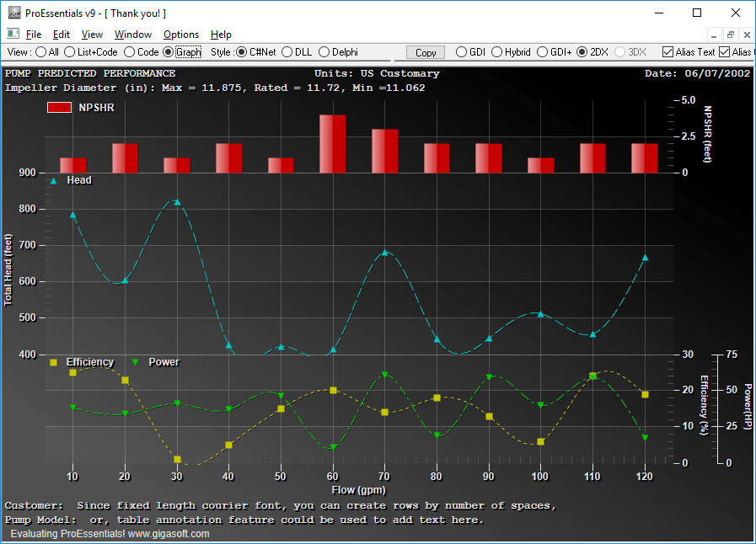Viewport: 756px width, 544px height.
Task: Click the green Power legend triangle
Action: tap(136, 362)
